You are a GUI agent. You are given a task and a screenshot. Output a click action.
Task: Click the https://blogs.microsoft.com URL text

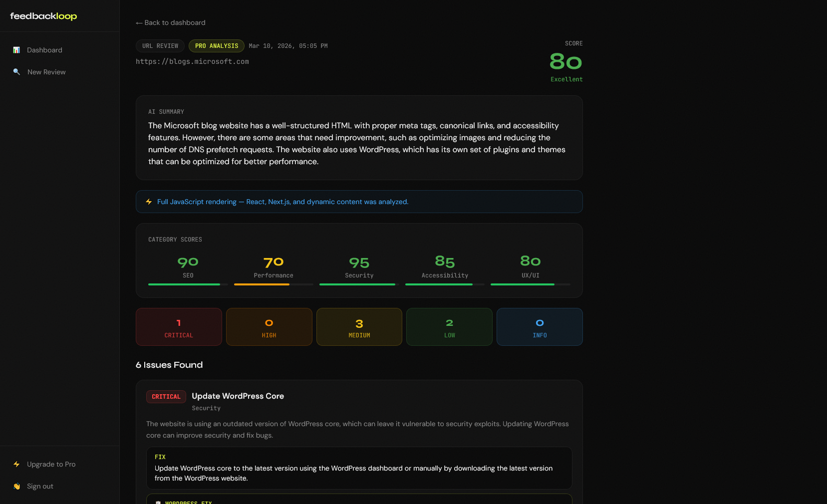tap(192, 61)
